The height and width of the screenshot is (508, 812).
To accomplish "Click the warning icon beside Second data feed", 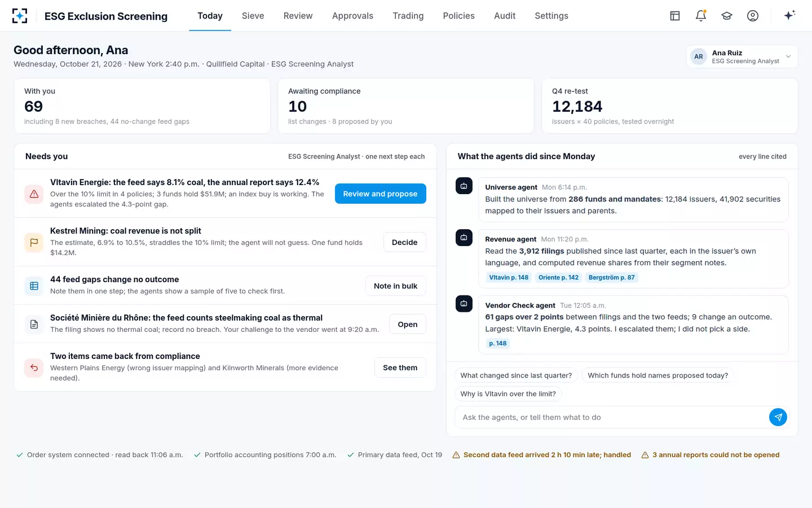I will (456, 455).
